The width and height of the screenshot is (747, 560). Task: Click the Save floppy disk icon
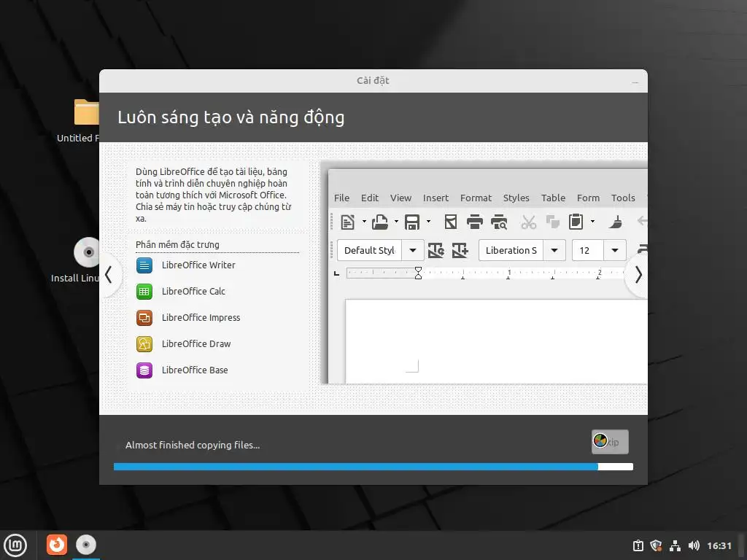412,222
